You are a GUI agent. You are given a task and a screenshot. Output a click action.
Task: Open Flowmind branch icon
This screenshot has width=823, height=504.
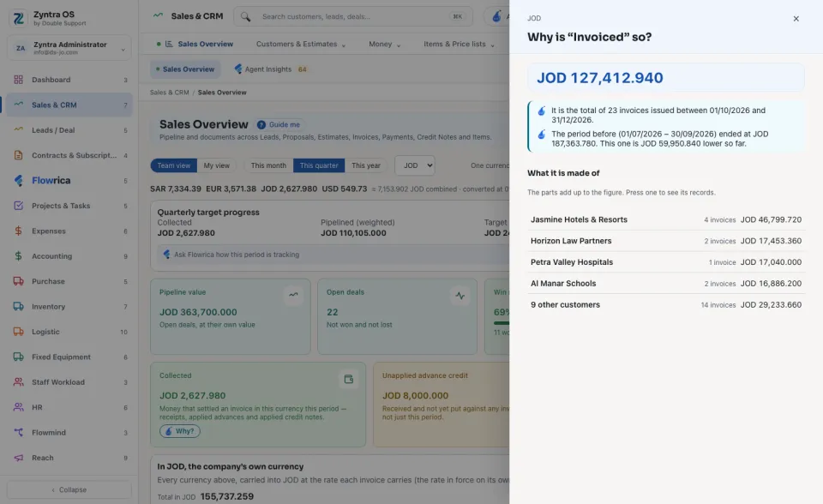pos(18,433)
